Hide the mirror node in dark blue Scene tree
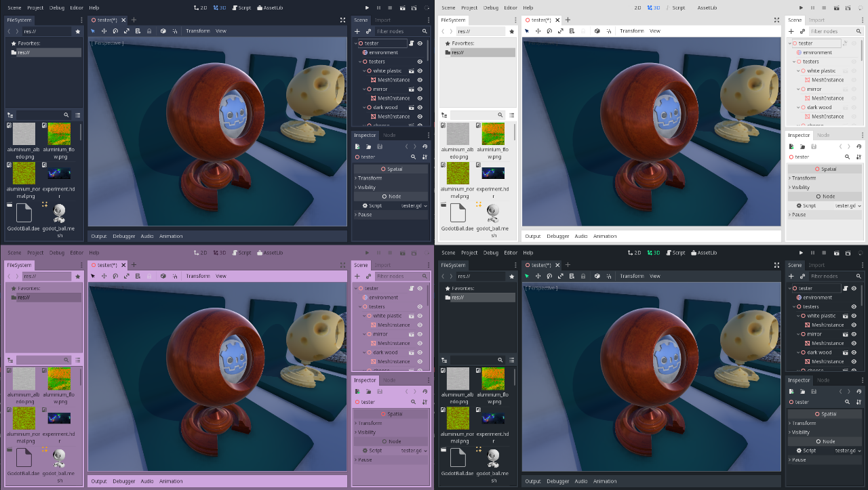Viewport: 868px width, 490px height. coord(420,89)
